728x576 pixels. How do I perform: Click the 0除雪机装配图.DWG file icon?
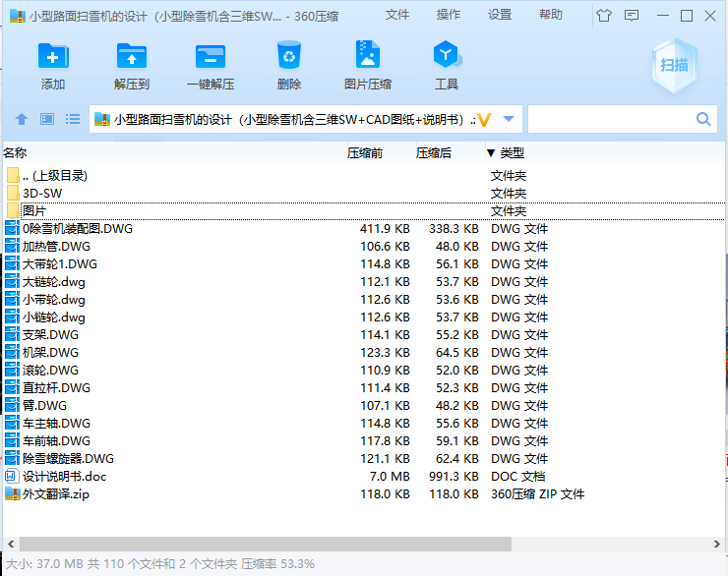pos(13,228)
